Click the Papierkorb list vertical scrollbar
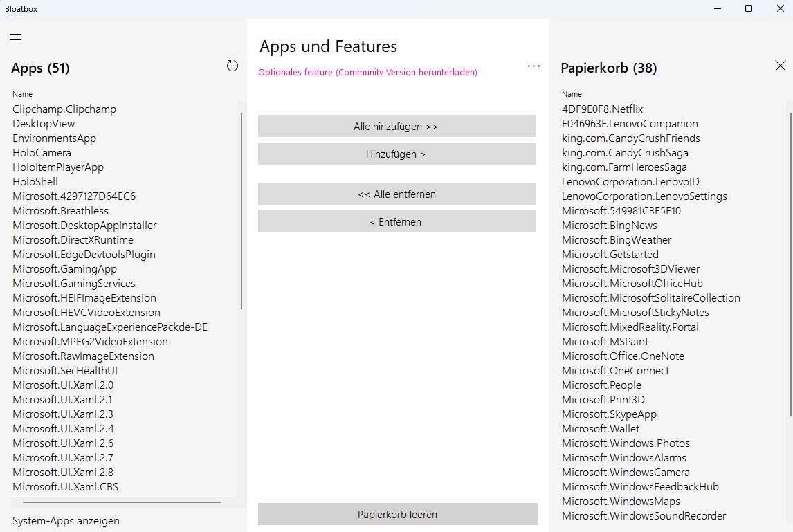The image size is (793, 532). point(790,256)
